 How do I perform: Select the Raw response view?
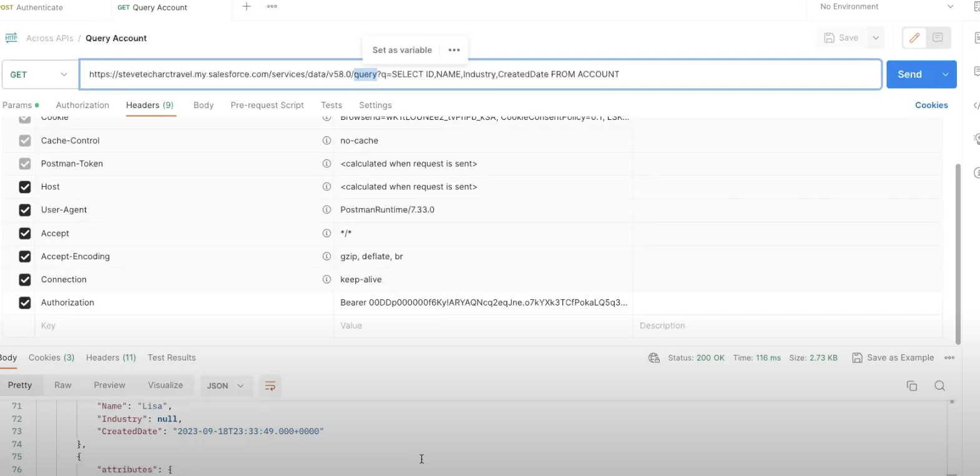coord(63,385)
